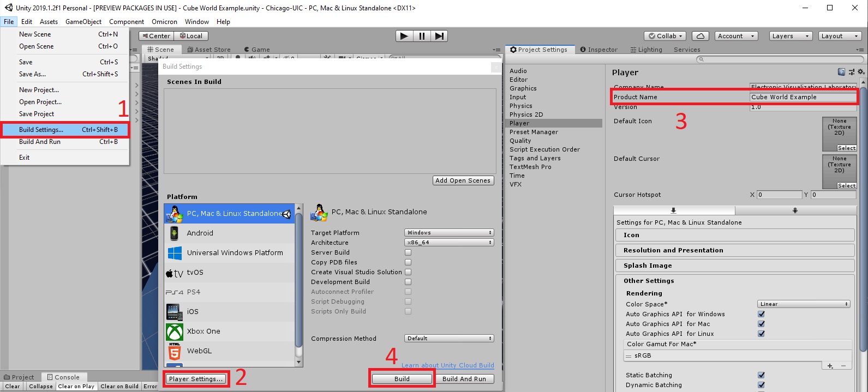This screenshot has width=868, height=392.
Task: Toggle Auto Graphics API for Linux
Action: click(762, 334)
